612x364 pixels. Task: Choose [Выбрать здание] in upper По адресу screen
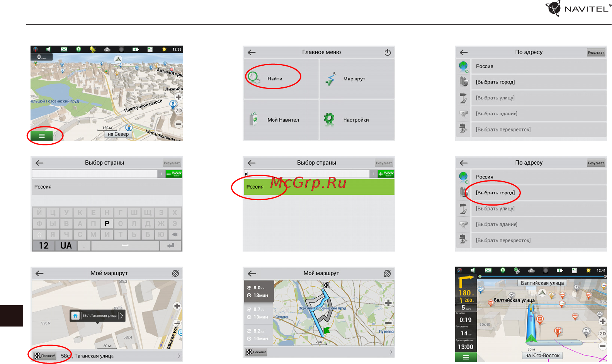(539, 114)
